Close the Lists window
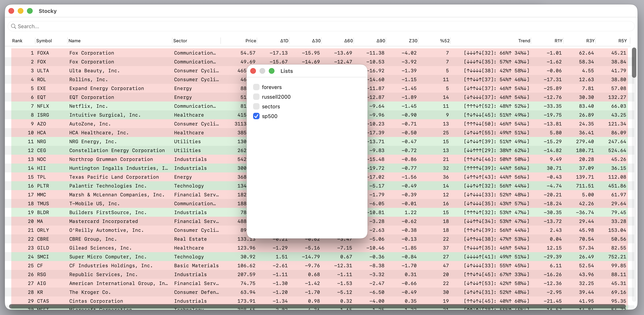Image resolution: width=644 pixels, height=315 pixels. [253, 71]
